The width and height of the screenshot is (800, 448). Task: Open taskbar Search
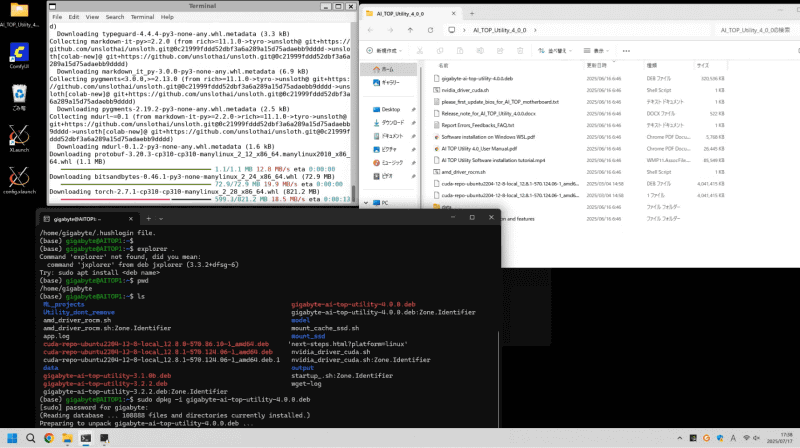(31, 438)
